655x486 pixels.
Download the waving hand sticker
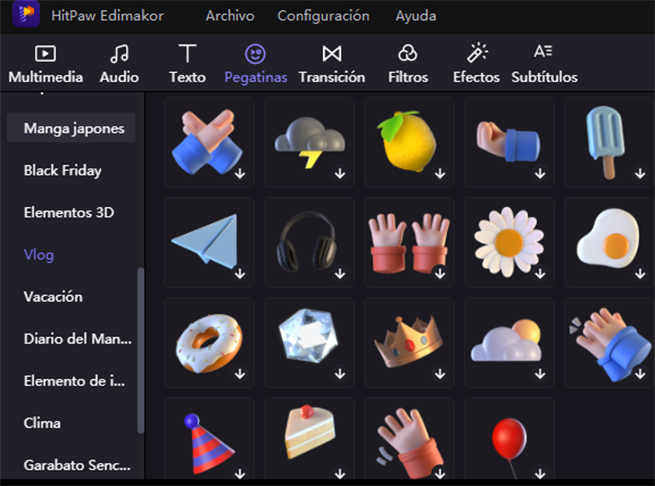tap(440, 473)
